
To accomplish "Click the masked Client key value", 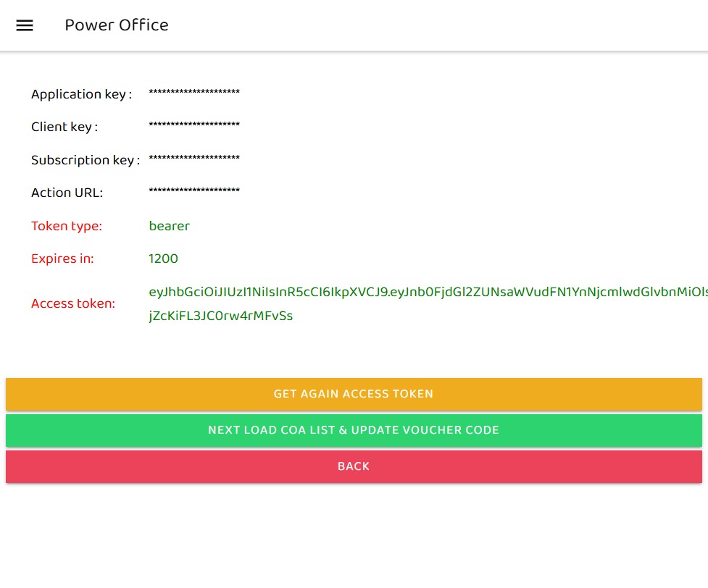I will coord(194,125).
